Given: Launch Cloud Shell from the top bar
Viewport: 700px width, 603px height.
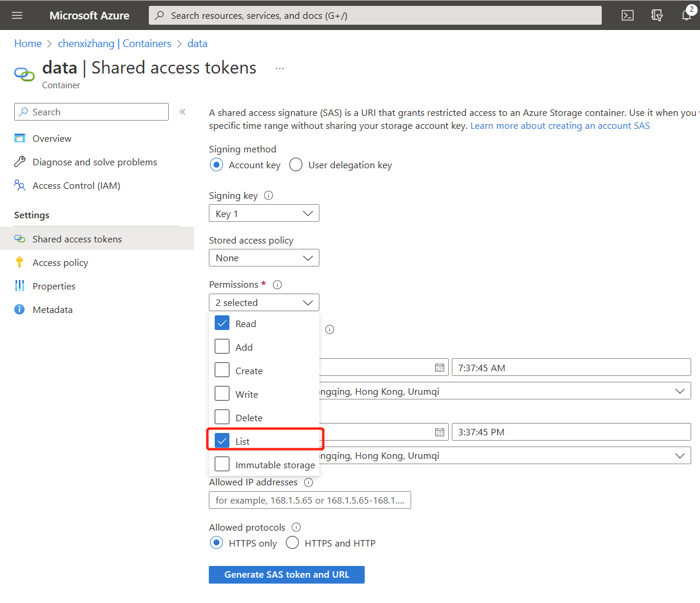Looking at the screenshot, I should [x=627, y=16].
